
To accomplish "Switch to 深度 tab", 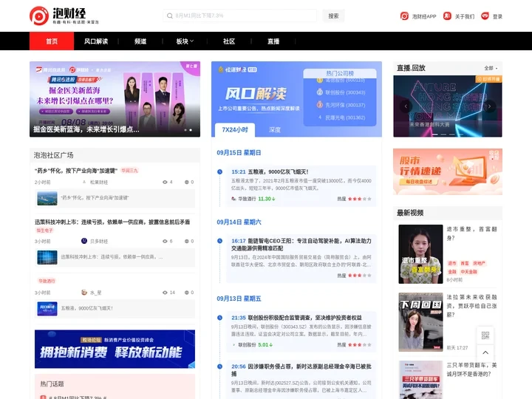I will (x=274, y=130).
